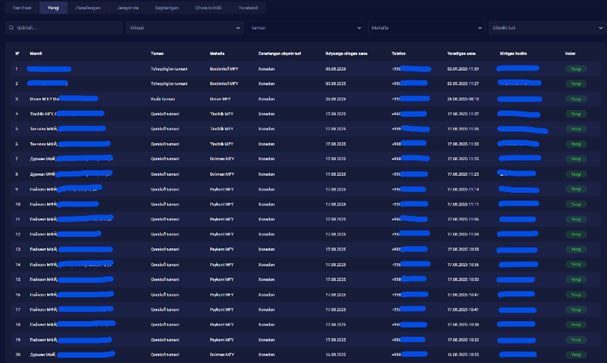Open the Qaytarilgan tab
607x363 pixels.
(x=167, y=8)
